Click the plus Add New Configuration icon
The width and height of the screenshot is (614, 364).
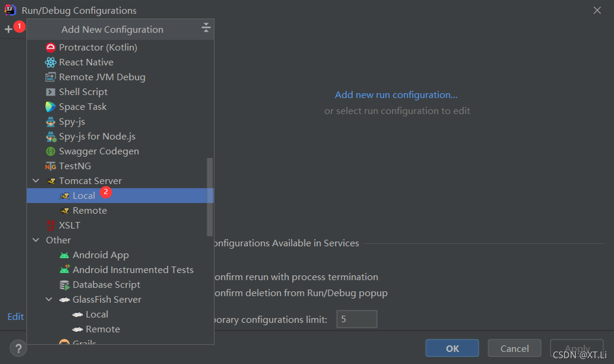9,29
